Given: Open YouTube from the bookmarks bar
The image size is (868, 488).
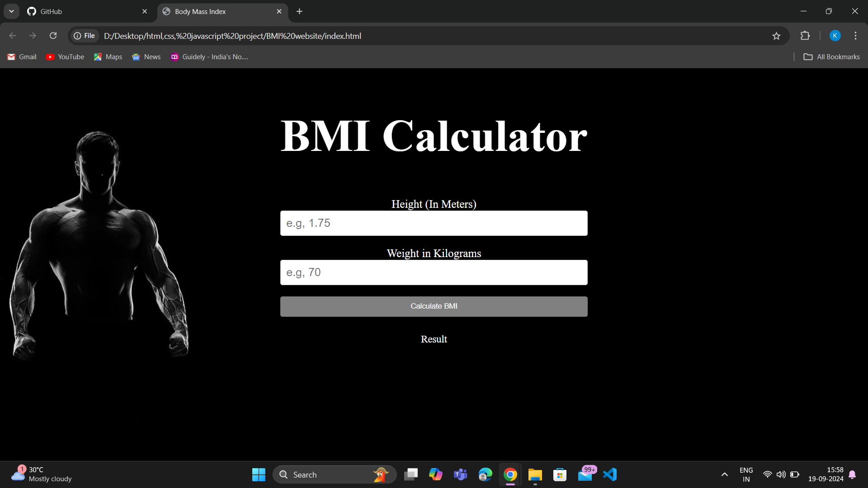Looking at the screenshot, I should click(x=65, y=56).
